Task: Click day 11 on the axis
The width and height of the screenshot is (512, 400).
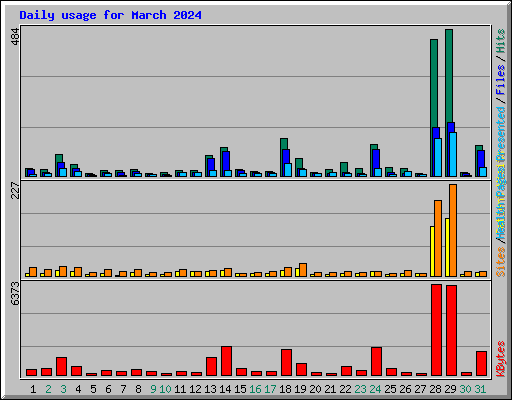Action: (x=180, y=389)
